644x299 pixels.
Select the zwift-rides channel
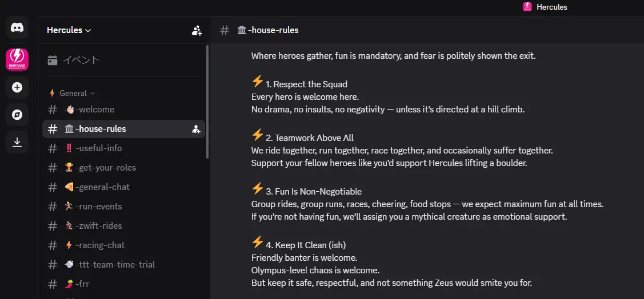(x=123, y=225)
